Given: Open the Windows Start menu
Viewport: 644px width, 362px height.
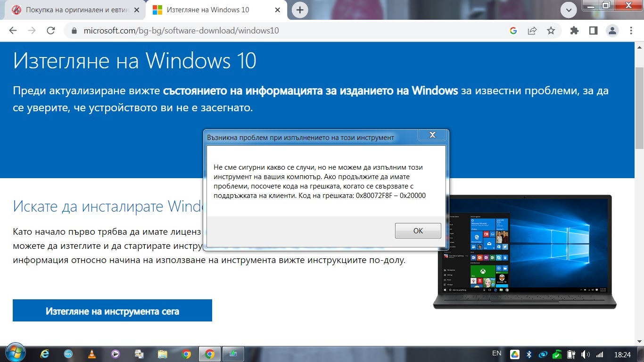Looking at the screenshot, I should (x=16, y=353).
